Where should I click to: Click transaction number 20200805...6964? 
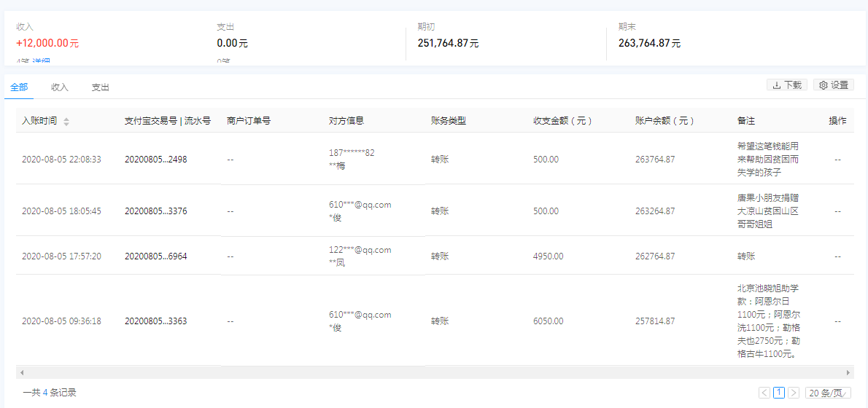click(155, 256)
